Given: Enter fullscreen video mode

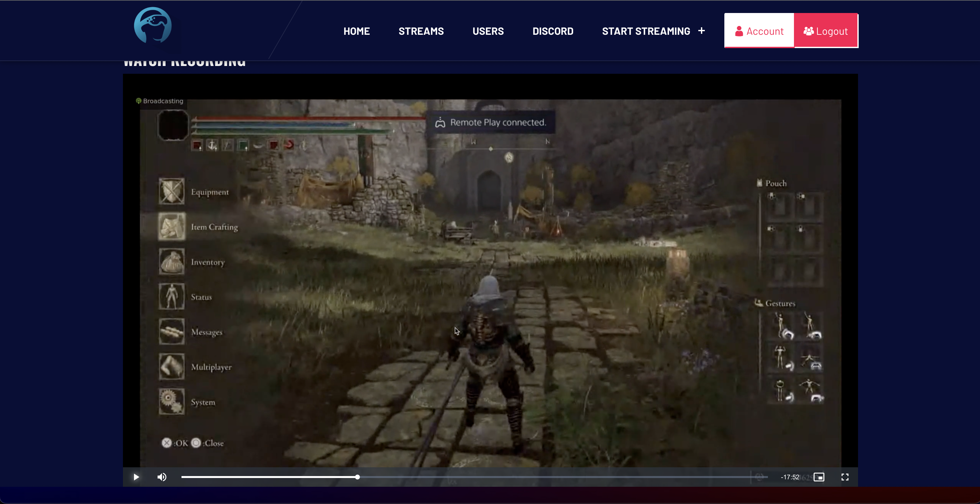Looking at the screenshot, I should (x=845, y=477).
